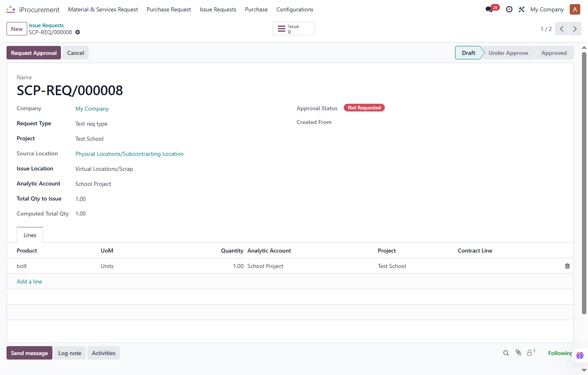The image size is (588, 375).
Task: Open the iProcurement app home logo
Action: [x=11, y=9]
